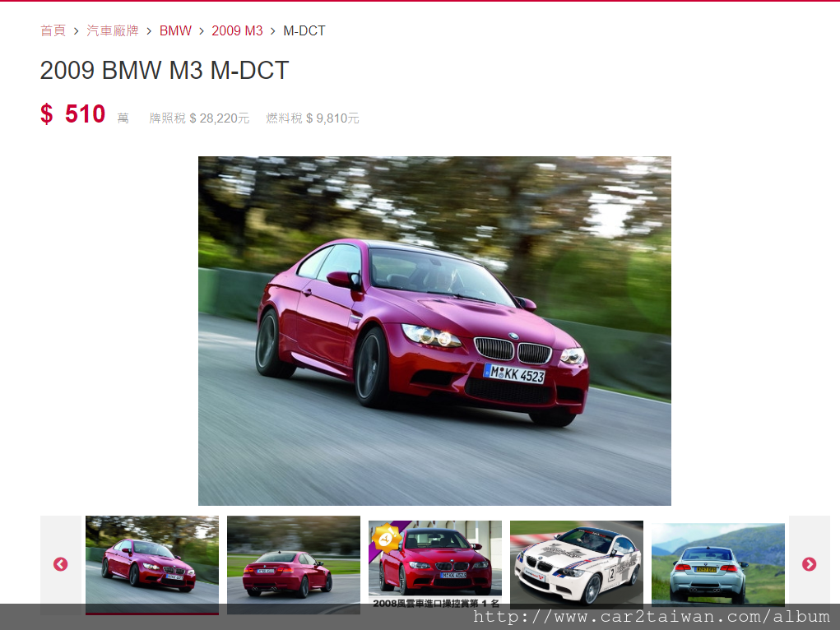The height and width of the screenshot is (630, 840).
Task: Click the highlighted active thumbnail underline indicator
Action: click(x=151, y=613)
